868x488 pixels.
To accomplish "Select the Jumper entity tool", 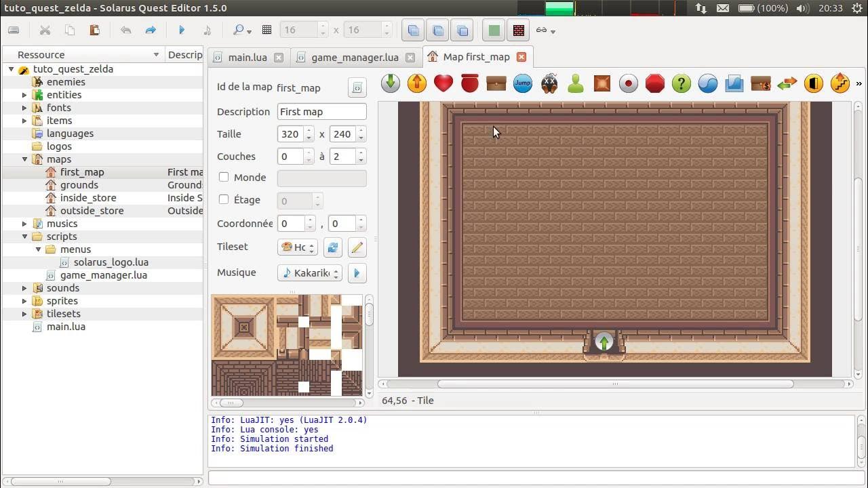I will [x=523, y=83].
